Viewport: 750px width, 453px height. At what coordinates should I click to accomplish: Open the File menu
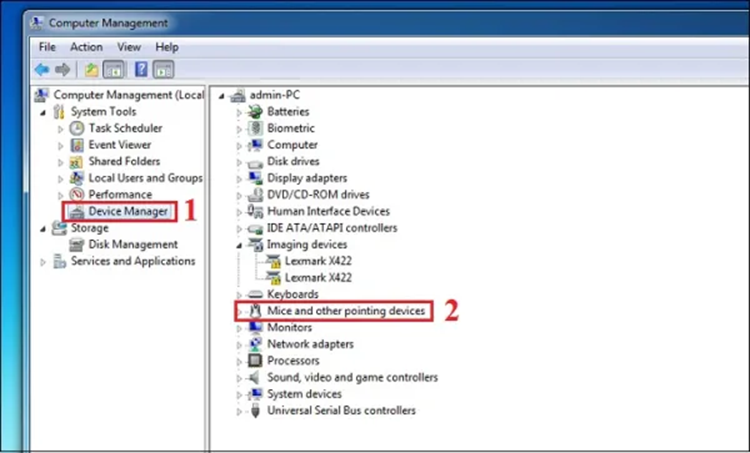47,47
